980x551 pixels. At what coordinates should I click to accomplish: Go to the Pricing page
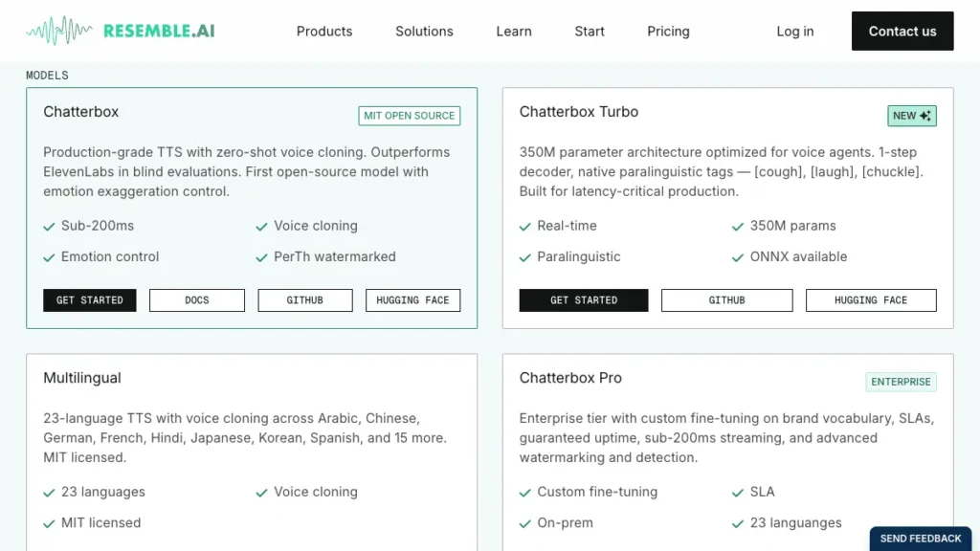tap(668, 32)
